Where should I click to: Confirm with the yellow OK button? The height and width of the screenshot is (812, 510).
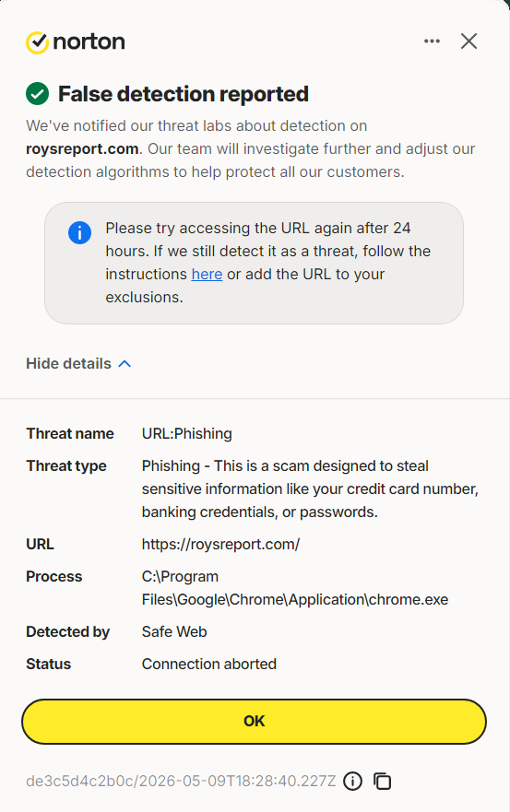click(254, 722)
